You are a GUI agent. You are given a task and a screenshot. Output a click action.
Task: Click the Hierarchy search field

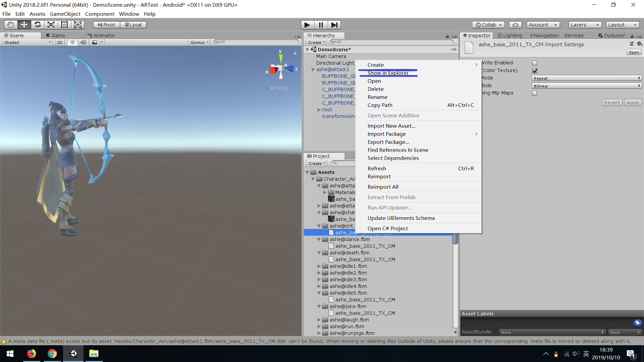pos(389,42)
